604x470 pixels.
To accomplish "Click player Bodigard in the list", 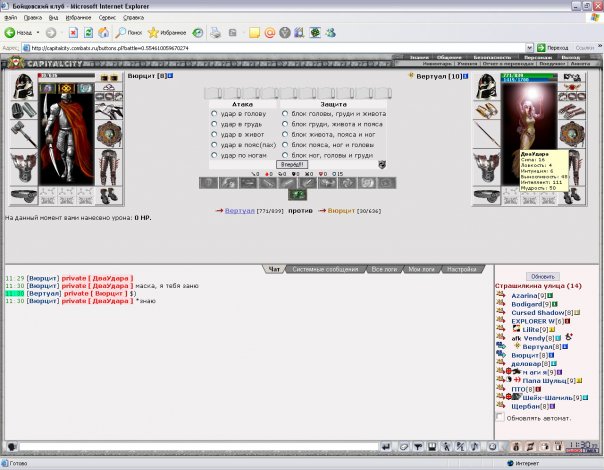I will pos(525,304).
